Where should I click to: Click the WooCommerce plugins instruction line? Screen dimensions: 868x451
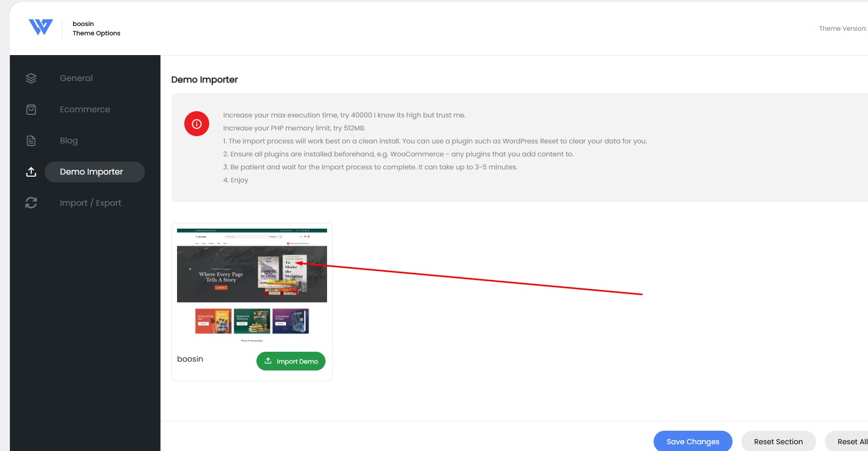tap(398, 154)
